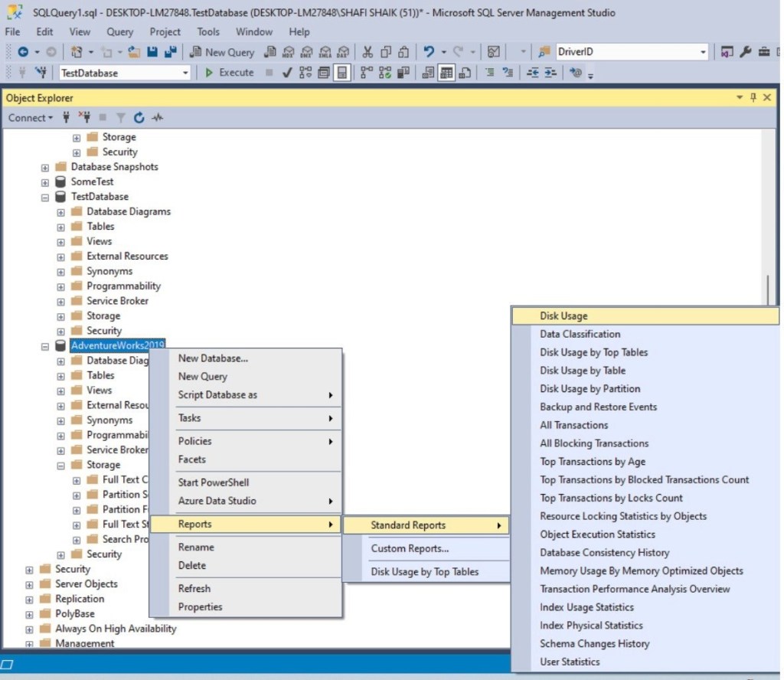The height and width of the screenshot is (680, 784).
Task: Select the Cut icon on the toolbar
Action: click(x=367, y=52)
